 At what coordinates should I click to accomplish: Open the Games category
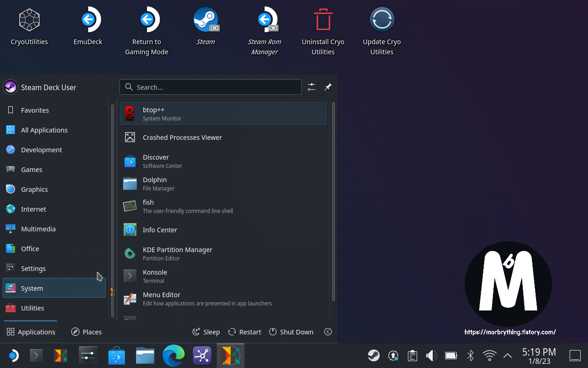pos(54,170)
